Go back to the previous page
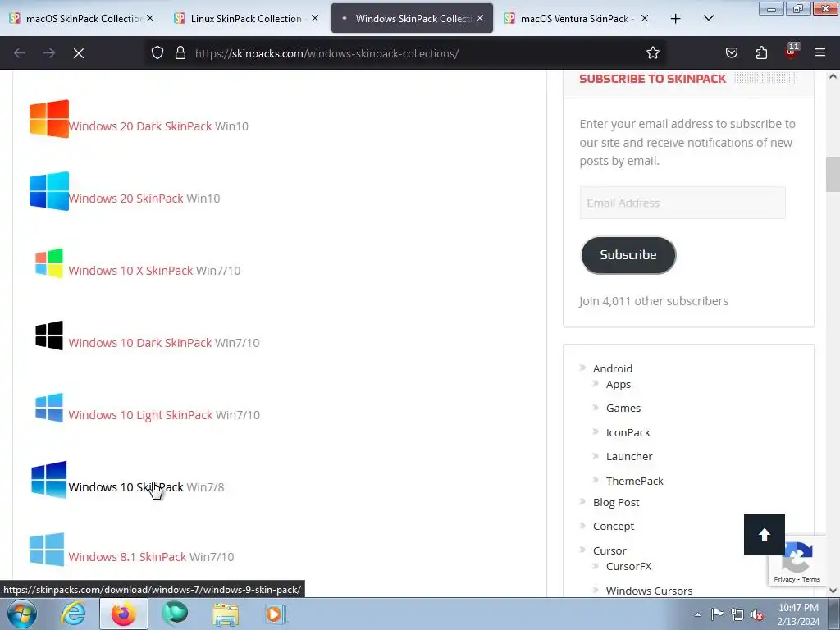The height and width of the screenshot is (630, 840). (20, 53)
